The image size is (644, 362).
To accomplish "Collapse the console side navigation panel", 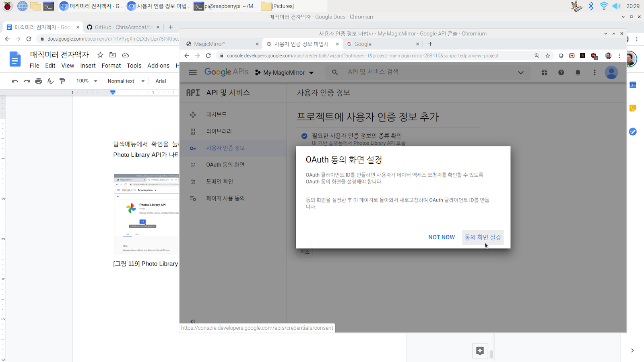I will click(192, 321).
